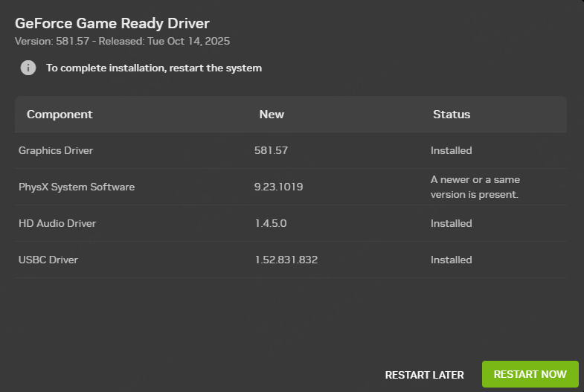Image resolution: width=584 pixels, height=392 pixels.
Task: Click the Graphics Driver row label
Action: click(x=56, y=150)
